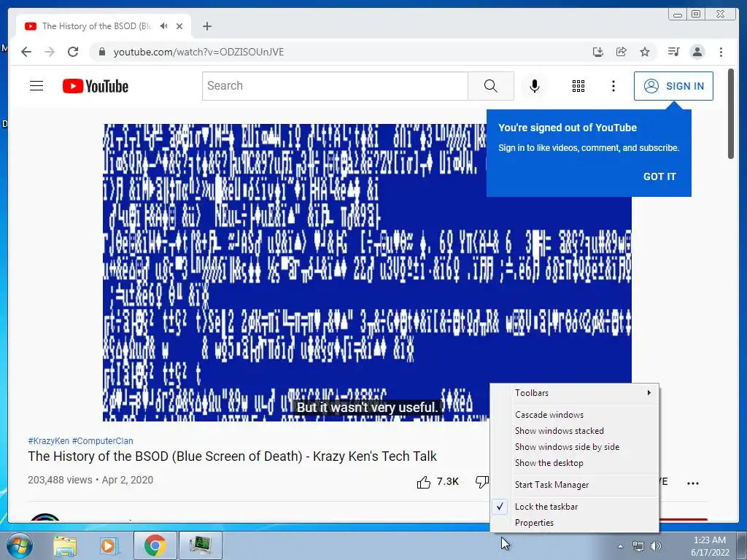The image size is (747, 560).
Task: Open the Windows Start button
Action: point(18,546)
